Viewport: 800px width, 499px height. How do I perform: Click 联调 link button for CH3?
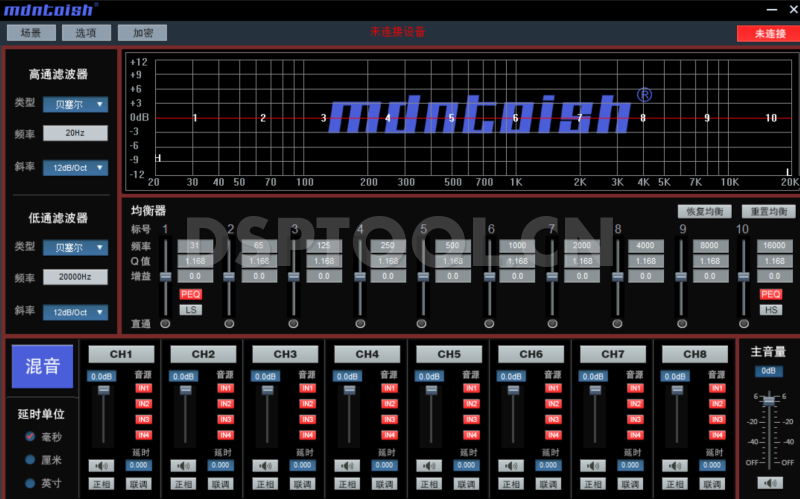[303, 484]
